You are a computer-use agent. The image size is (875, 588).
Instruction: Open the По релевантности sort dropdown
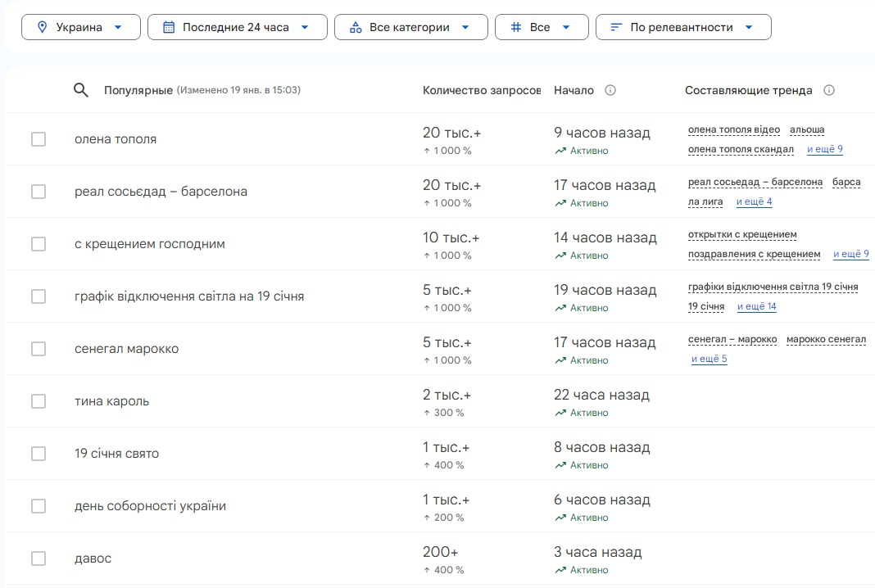[x=749, y=27]
